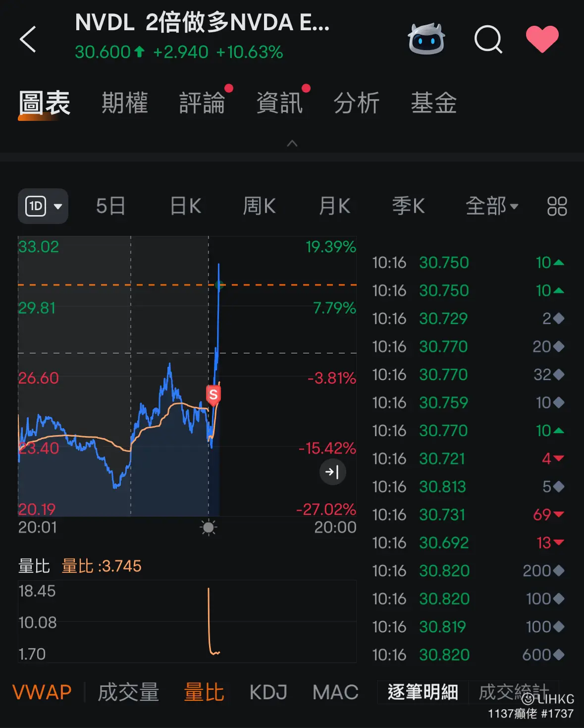Image resolution: width=584 pixels, height=728 pixels.
Task: Select the trade row priced 30.731
Action: pos(468,515)
